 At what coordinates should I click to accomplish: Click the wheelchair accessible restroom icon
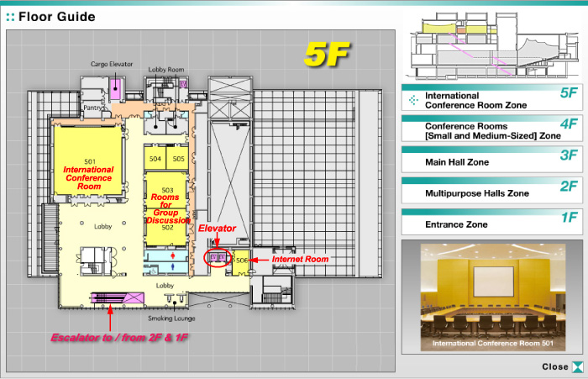(x=153, y=271)
